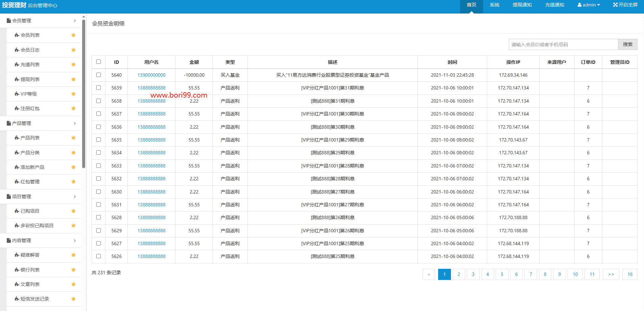The width and height of the screenshot is (644, 311).
Task: Click puzzle icon next to 充值列表
Action: coord(17,64)
